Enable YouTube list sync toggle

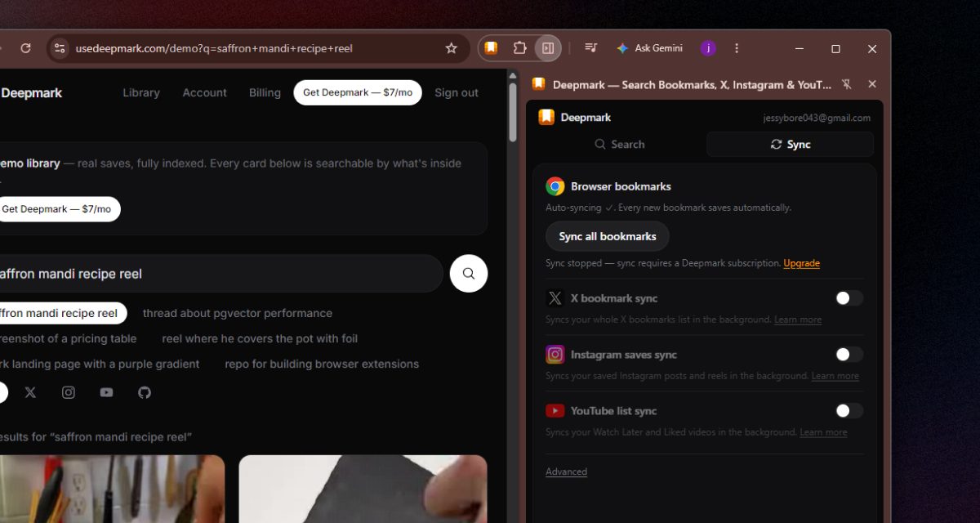pos(849,411)
